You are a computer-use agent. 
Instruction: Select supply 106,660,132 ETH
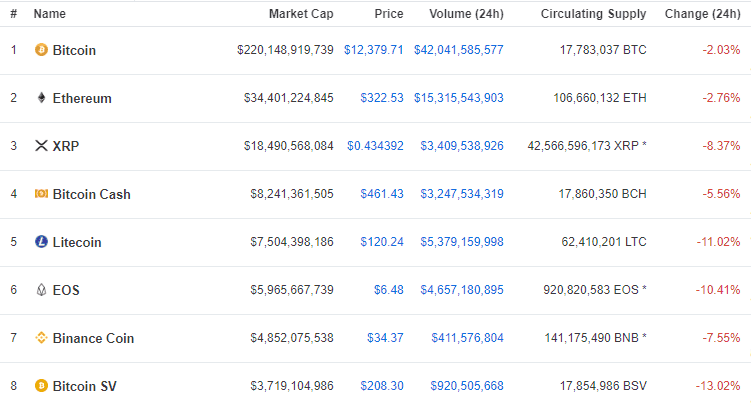[600, 98]
